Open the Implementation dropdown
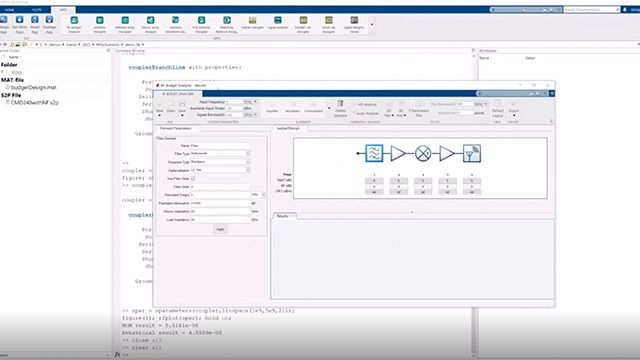The width and height of the screenshot is (640, 360). (x=248, y=170)
